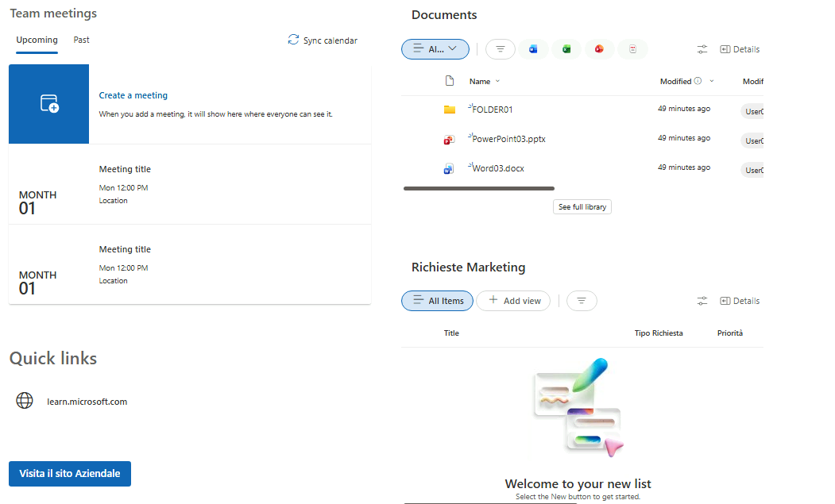This screenshot has height=504, width=835.
Task: Toggle the Details pane in Documents
Action: [x=740, y=49]
